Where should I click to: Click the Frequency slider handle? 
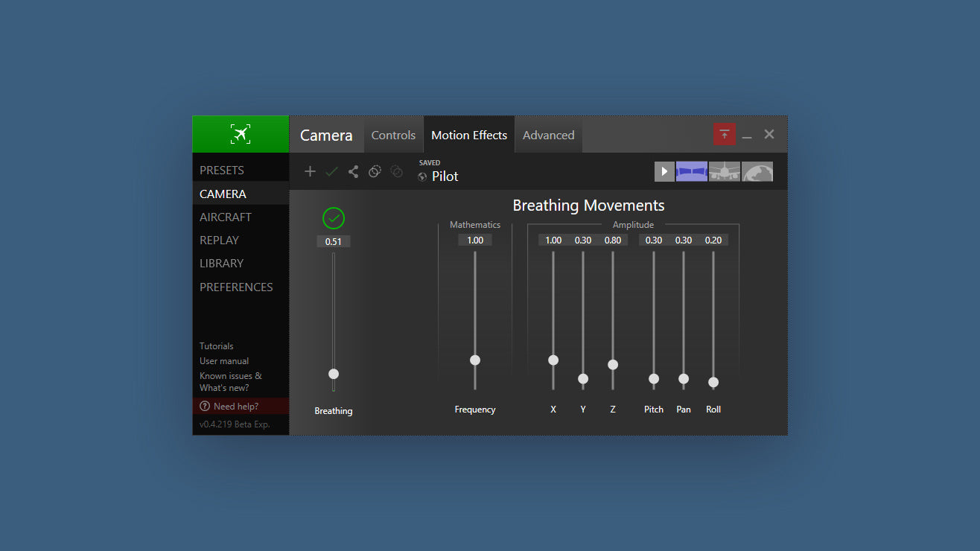(x=475, y=360)
